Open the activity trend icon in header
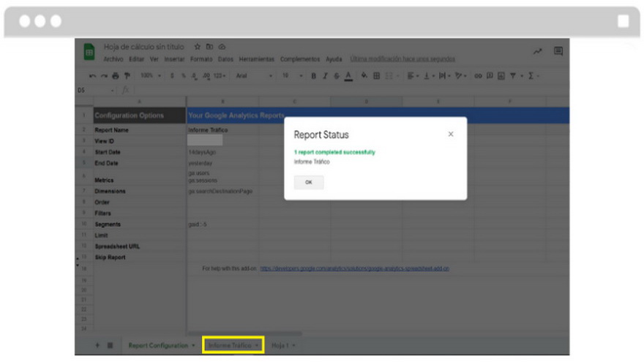Viewport: 644px width, 362px height. (x=538, y=51)
